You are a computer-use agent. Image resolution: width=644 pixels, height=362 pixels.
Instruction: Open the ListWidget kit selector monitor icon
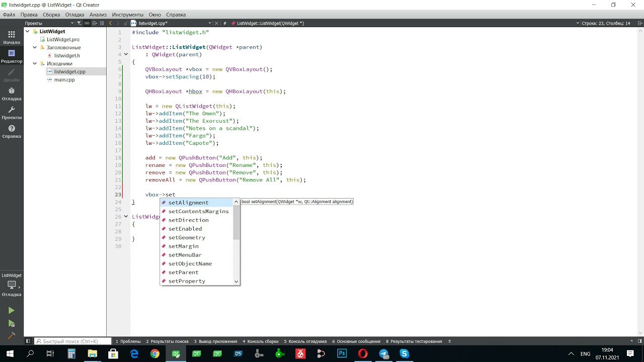coord(12,285)
